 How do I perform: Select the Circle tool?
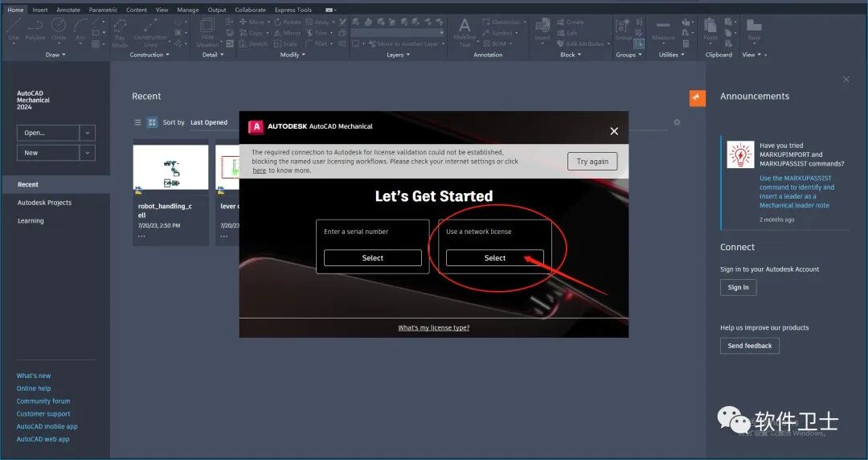(x=59, y=30)
